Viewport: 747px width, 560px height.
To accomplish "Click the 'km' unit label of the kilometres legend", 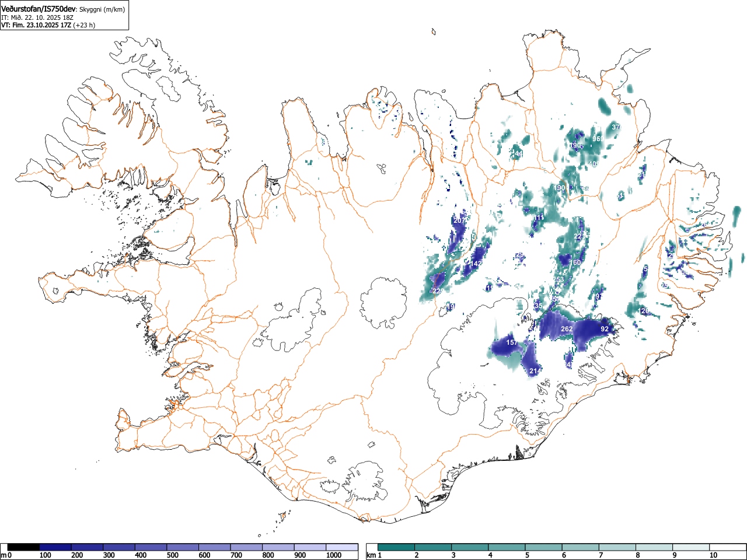I will 371,555.
